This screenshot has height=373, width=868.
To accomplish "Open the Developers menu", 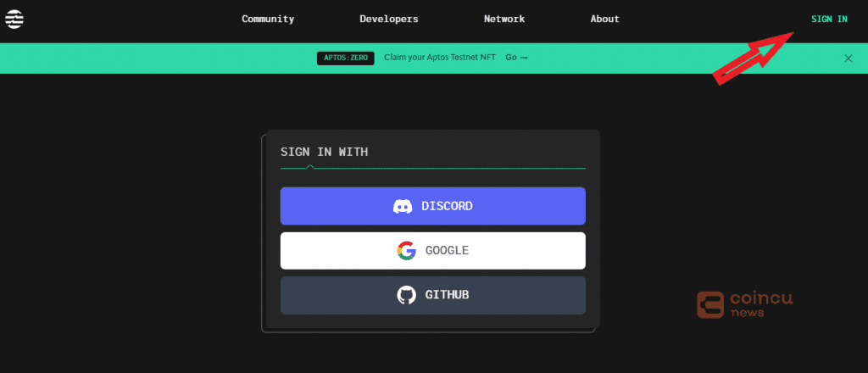I will 388,19.
